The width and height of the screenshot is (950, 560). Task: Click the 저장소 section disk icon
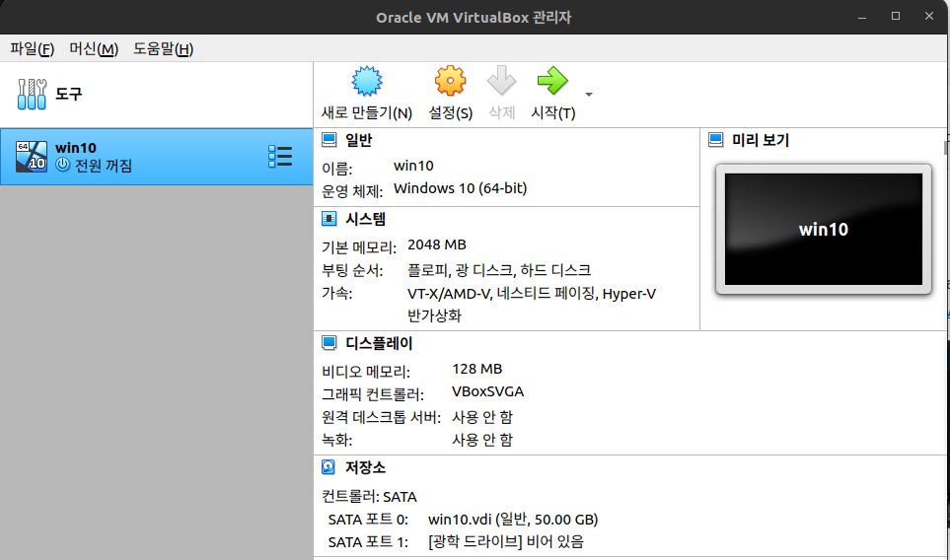pos(329,466)
